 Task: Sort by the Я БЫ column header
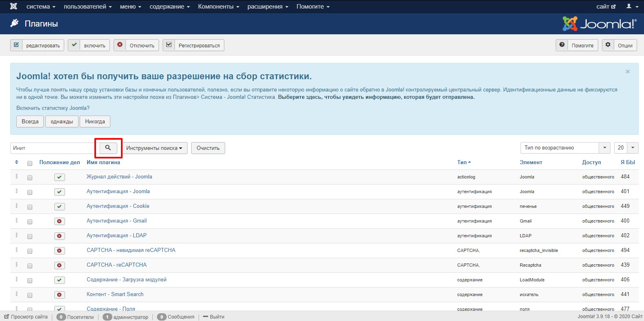628,162
